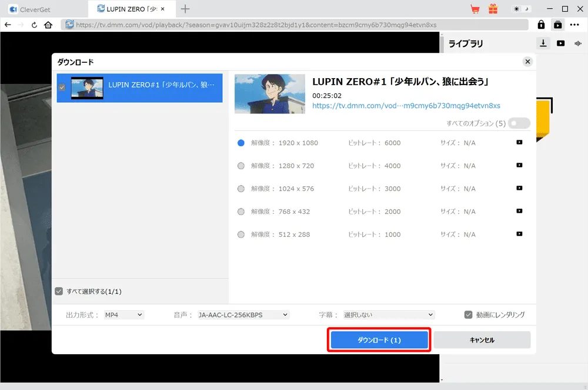Click ビットレート: 4000 value

tap(393, 166)
